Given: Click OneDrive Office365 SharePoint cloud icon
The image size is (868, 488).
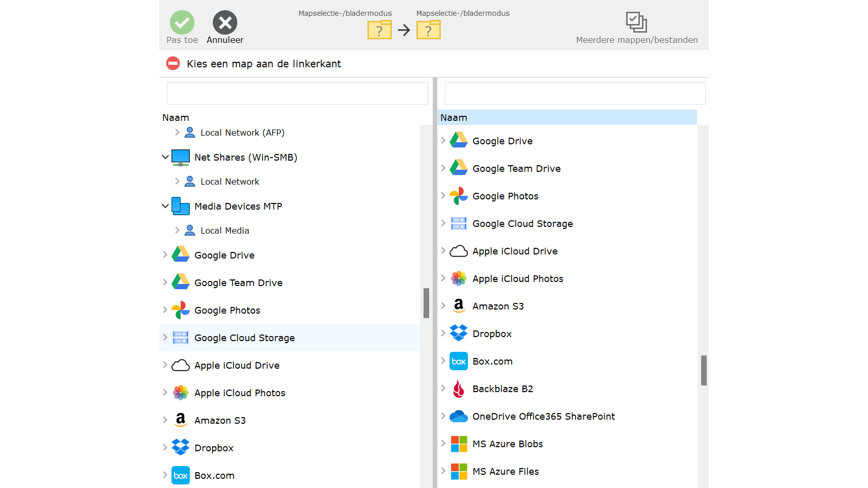Looking at the screenshot, I should coord(459,416).
